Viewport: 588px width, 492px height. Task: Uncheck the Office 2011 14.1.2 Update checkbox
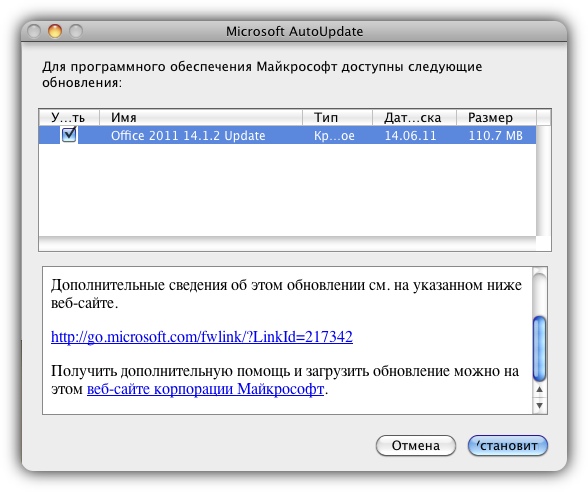tap(69, 135)
